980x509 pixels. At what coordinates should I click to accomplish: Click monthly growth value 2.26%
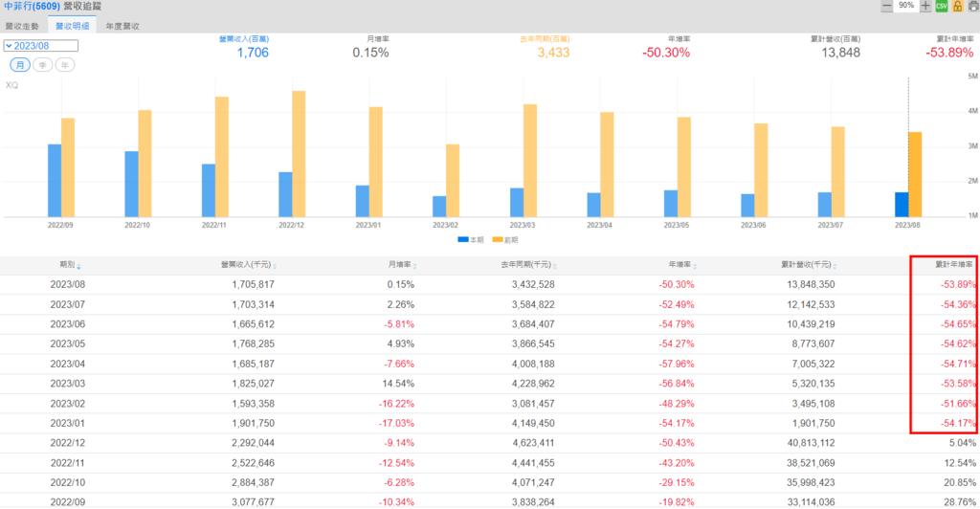400,305
